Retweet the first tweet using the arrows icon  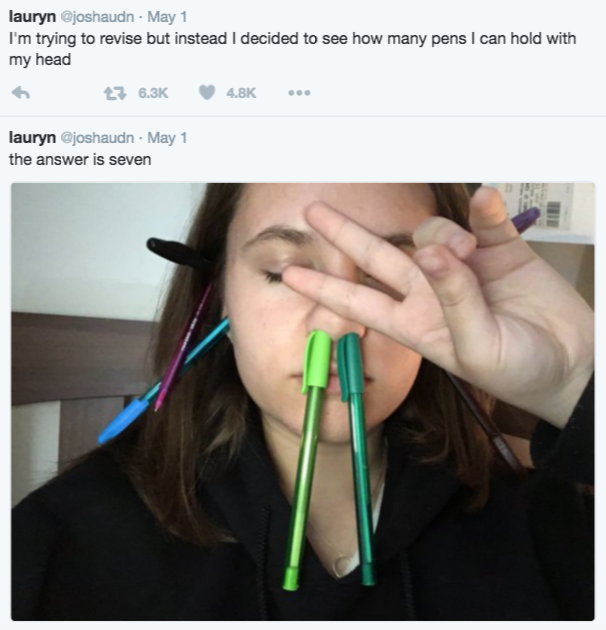coord(113,93)
